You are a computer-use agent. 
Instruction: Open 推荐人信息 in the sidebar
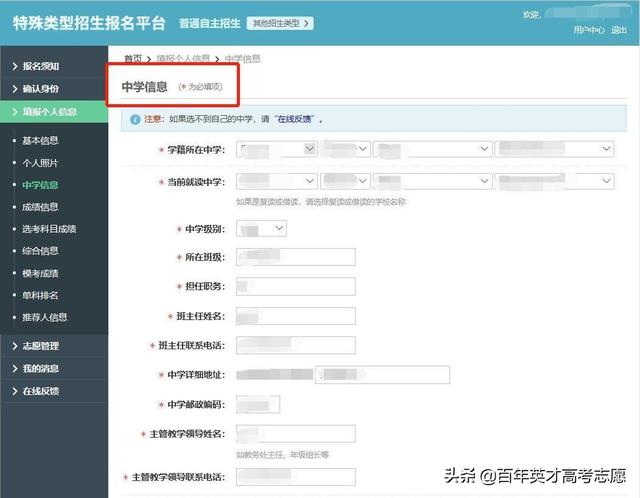point(44,317)
